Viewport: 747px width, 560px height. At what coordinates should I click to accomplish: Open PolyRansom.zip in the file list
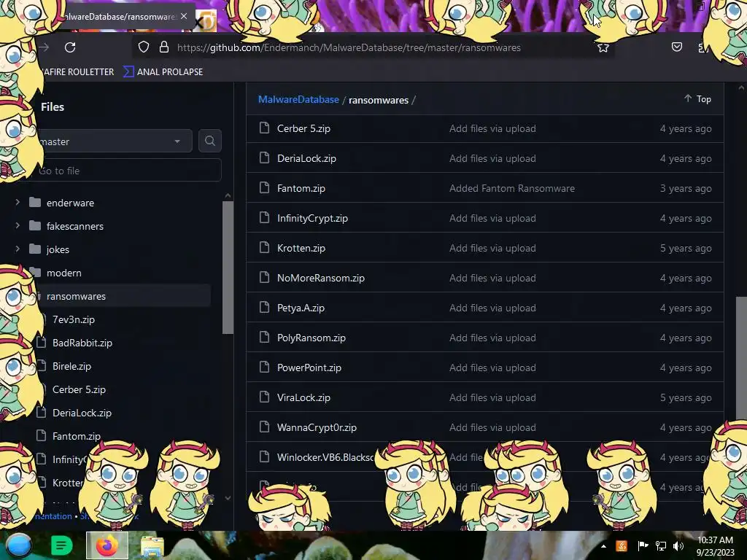tap(311, 338)
